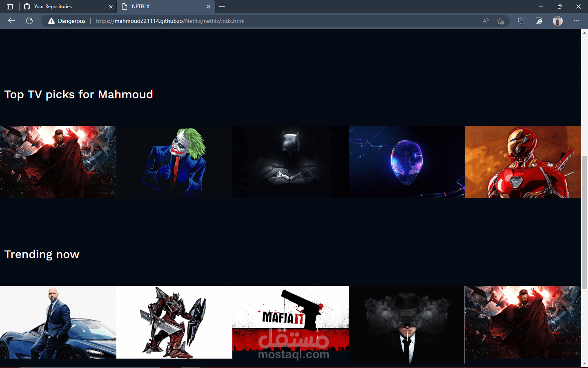Open the Edge sidebar icon beside Collections

click(539, 21)
